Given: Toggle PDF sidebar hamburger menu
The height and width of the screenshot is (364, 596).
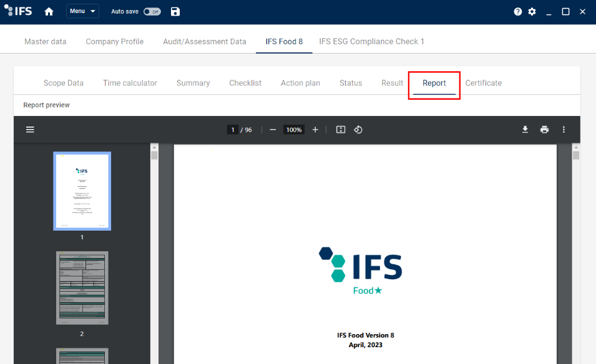Looking at the screenshot, I should click(30, 130).
